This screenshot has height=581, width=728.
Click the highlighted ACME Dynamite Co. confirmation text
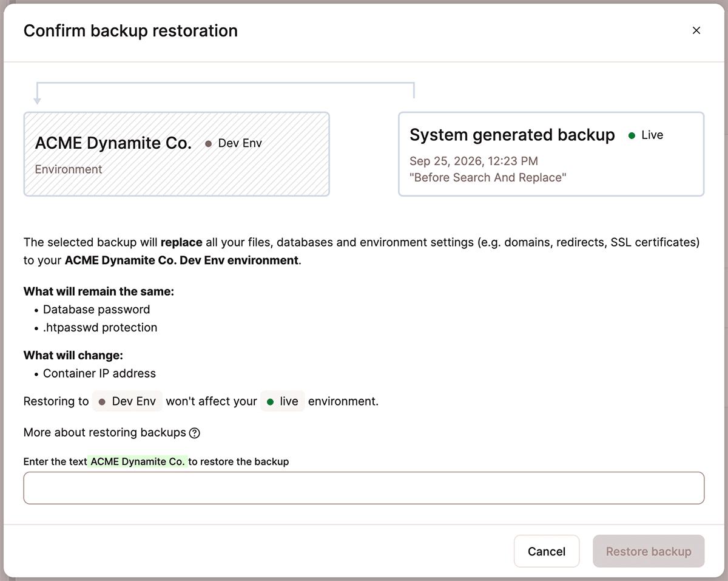pos(138,461)
